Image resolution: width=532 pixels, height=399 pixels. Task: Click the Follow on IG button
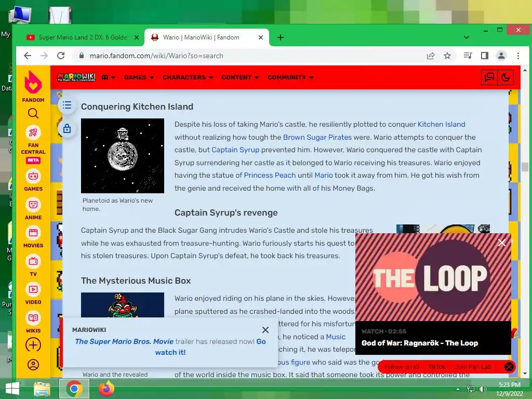click(x=402, y=367)
